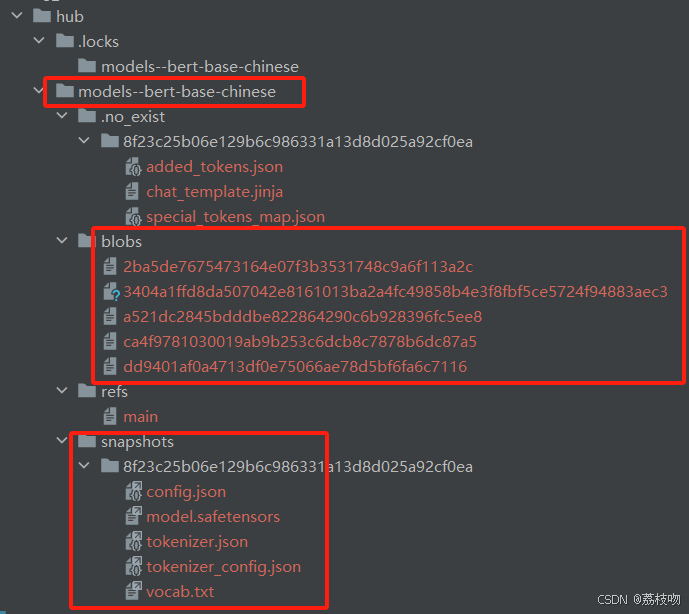Select the 8f23c25b06e129b6 folder name under snapshots

click(x=298, y=466)
